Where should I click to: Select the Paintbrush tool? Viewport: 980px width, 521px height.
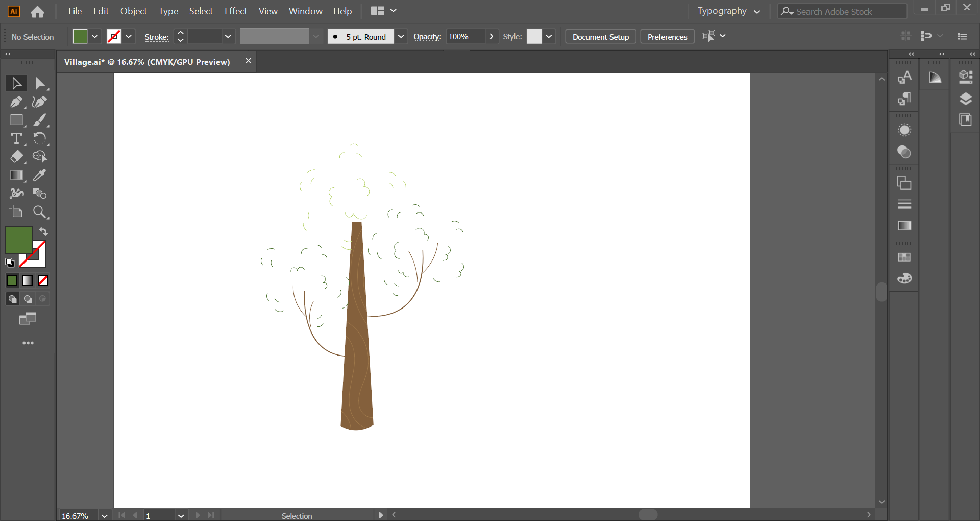pyautogui.click(x=40, y=120)
